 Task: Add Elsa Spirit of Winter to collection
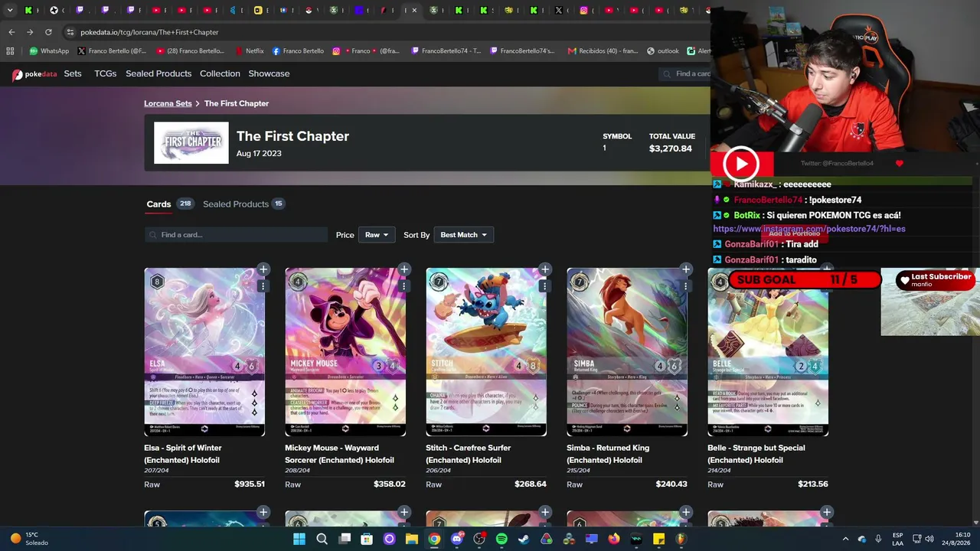(x=263, y=269)
